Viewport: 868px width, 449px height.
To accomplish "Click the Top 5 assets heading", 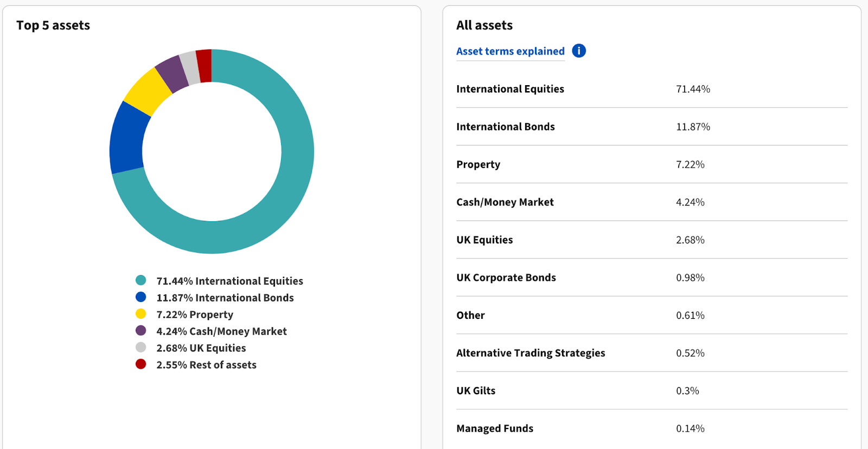I will coord(53,25).
